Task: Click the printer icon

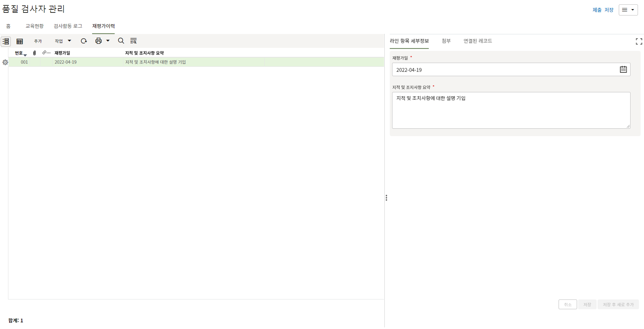Action: click(98, 41)
